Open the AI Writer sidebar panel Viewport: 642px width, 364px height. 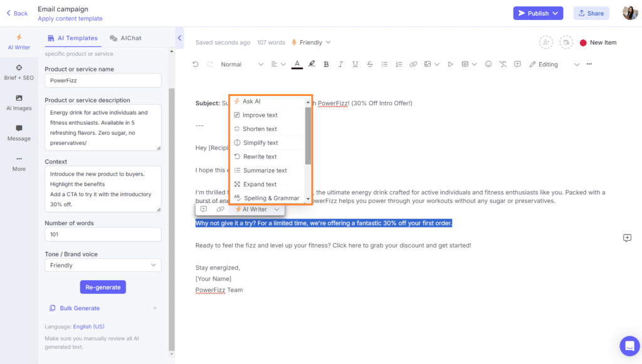pos(19,42)
